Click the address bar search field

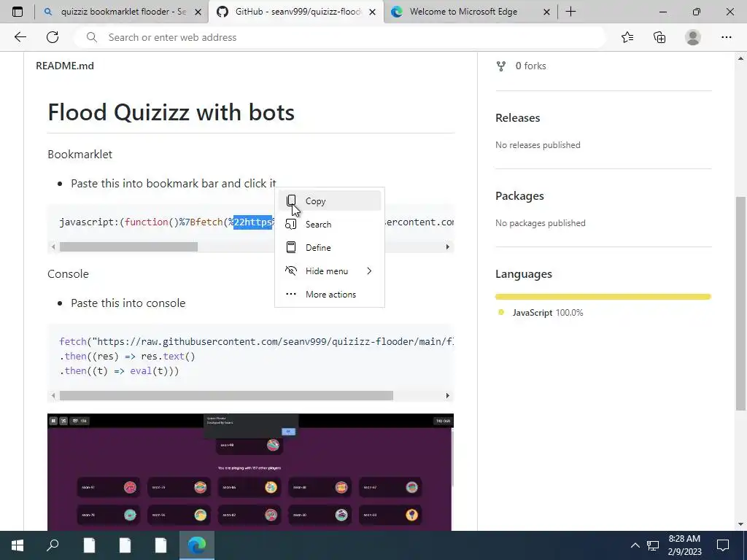pyautogui.click(x=339, y=37)
